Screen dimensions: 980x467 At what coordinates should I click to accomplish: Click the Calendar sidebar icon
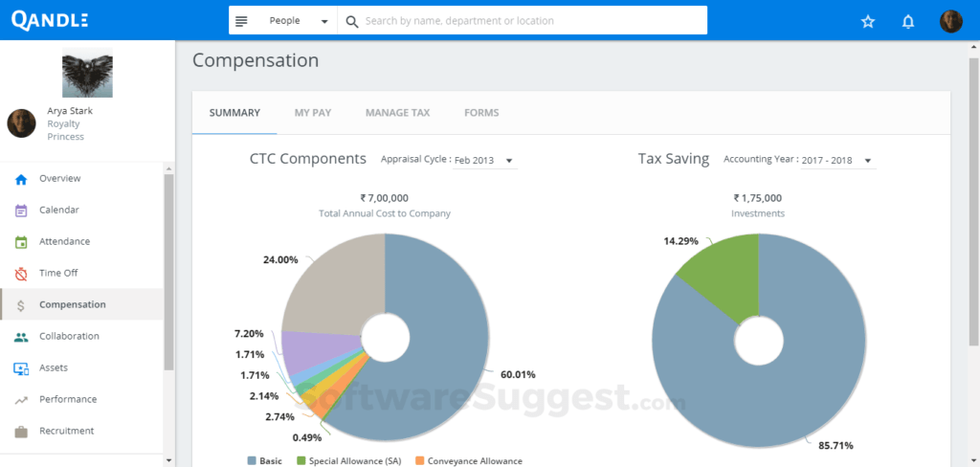[21, 211]
